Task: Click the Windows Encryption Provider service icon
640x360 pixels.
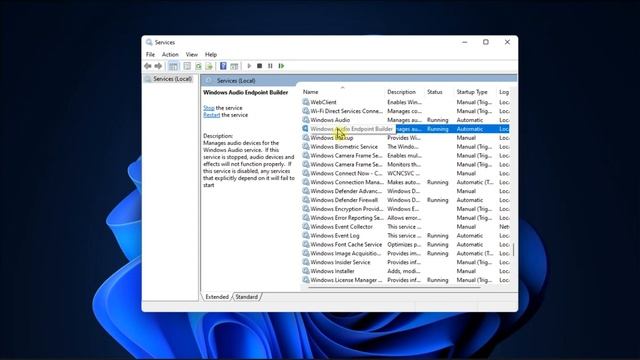Action: tap(306, 209)
